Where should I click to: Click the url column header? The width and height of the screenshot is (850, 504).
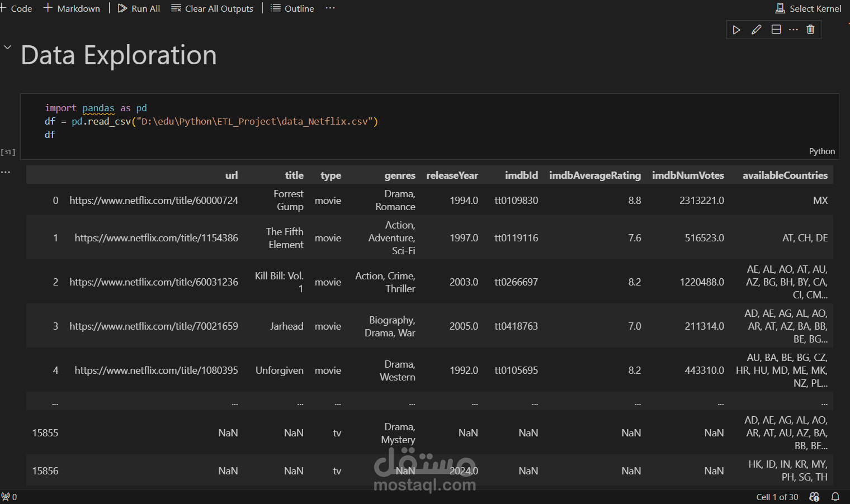pos(232,175)
